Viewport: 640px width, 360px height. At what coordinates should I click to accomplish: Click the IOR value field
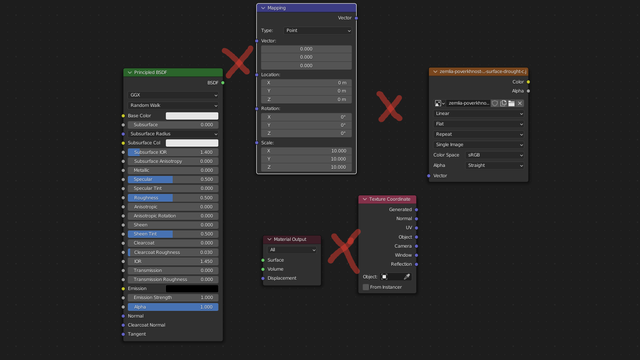[x=173, y=261]
